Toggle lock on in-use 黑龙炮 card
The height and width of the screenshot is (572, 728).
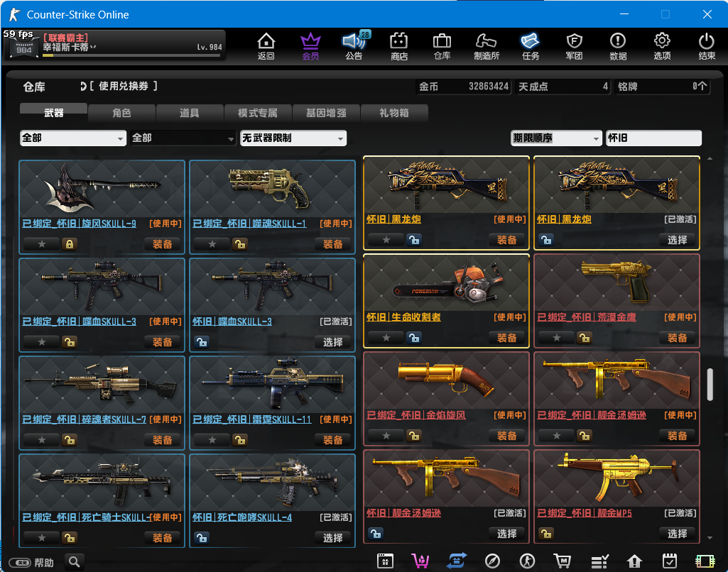pyautogui.click(x=414, y=240)
